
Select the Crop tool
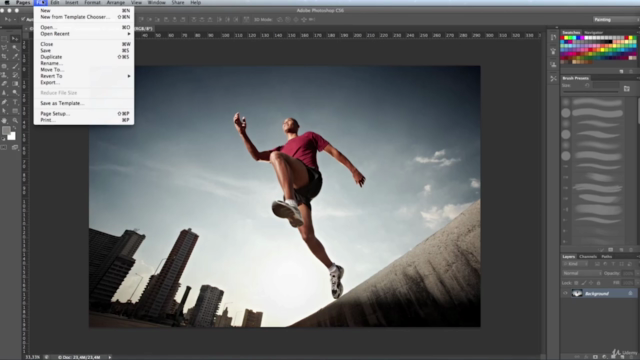click(4, 57)
